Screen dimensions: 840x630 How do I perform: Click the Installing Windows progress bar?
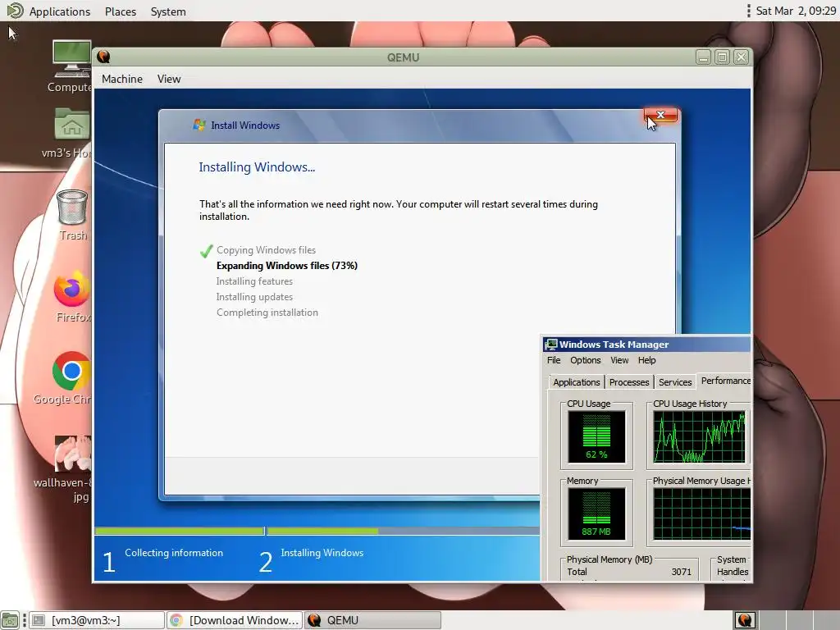pos(404,531)
